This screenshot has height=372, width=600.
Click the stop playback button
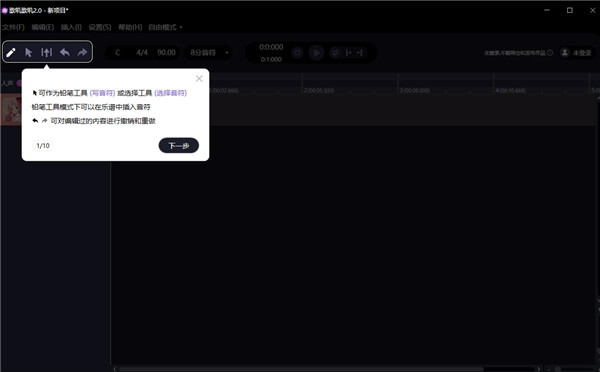point(298,52)
